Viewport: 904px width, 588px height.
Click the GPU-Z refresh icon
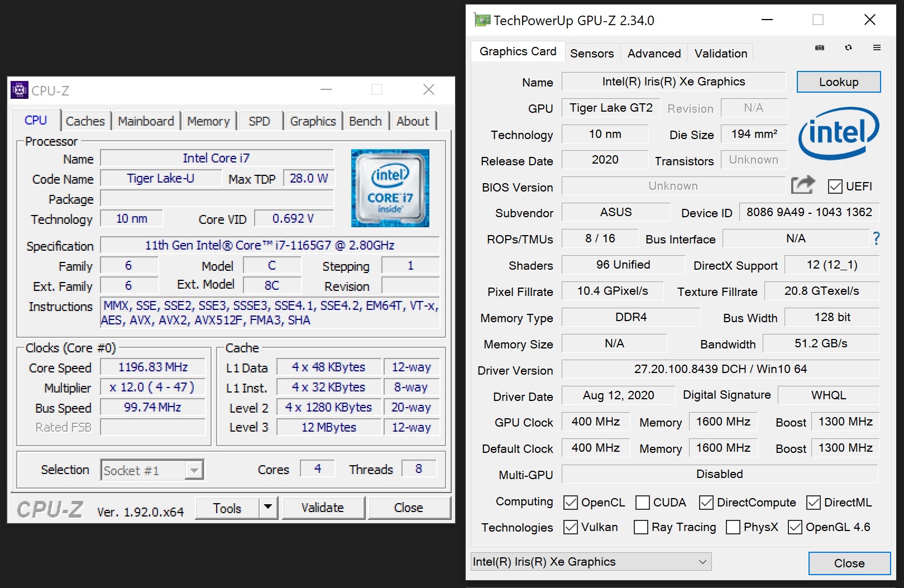pyautogui.click(x=849, y=48)
